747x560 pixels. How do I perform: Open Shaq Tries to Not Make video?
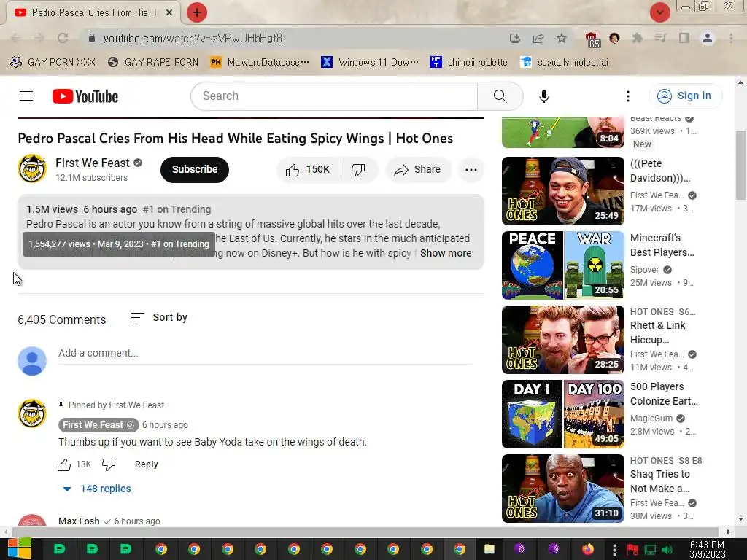click(562, 488)
